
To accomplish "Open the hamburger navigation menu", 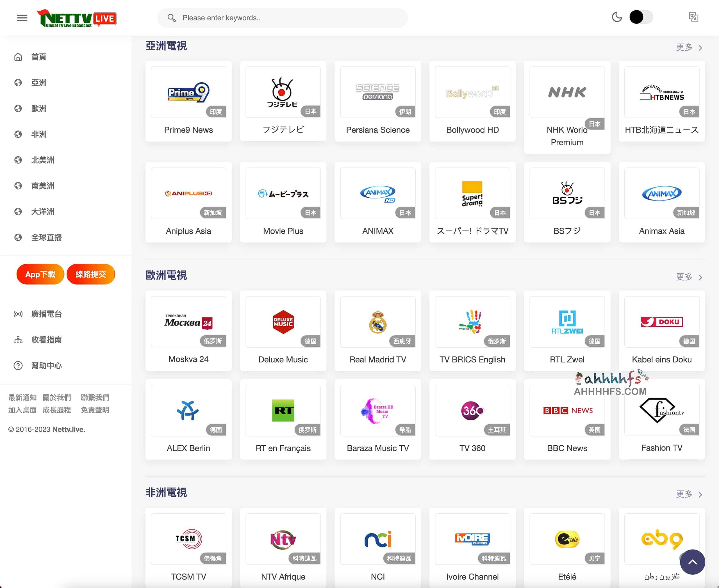I will pyautogui.click(x=22, y=18).
